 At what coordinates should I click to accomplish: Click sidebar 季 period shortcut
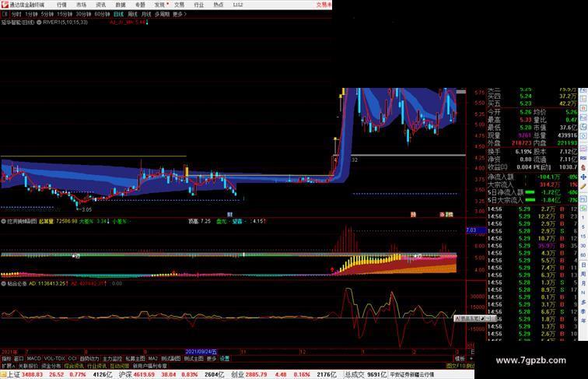click(583, 311)
